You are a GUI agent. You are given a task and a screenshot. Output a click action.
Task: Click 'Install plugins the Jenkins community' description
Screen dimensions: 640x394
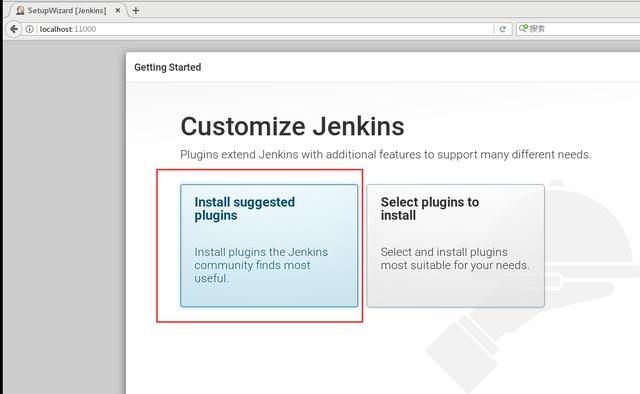[x=261, y=265]
